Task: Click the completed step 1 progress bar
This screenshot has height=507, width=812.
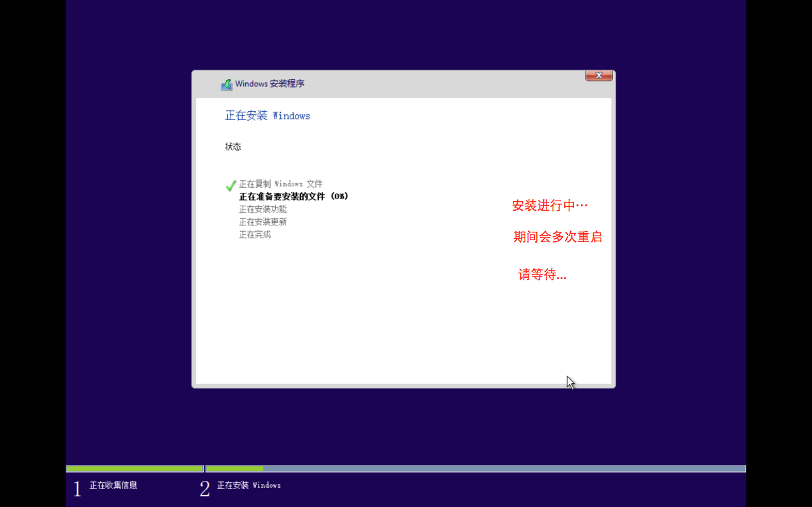Action: pyautogui.click(x=135, y=469)
